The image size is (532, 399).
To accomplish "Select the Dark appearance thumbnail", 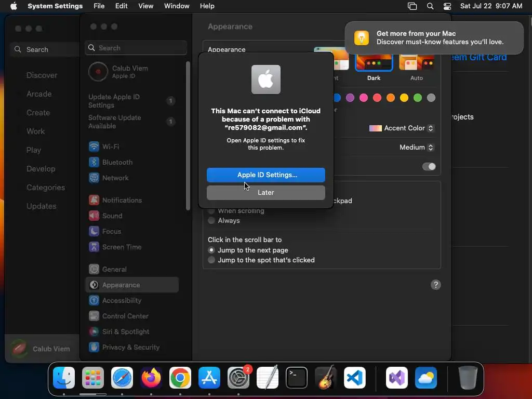I will pyautogui.click(x=374, y=63).
